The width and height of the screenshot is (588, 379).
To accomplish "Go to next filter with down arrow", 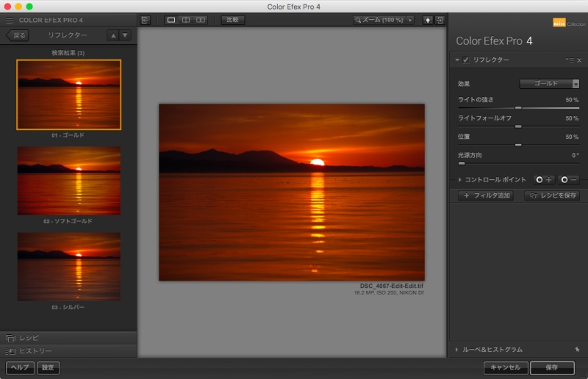I will point(125,35).
